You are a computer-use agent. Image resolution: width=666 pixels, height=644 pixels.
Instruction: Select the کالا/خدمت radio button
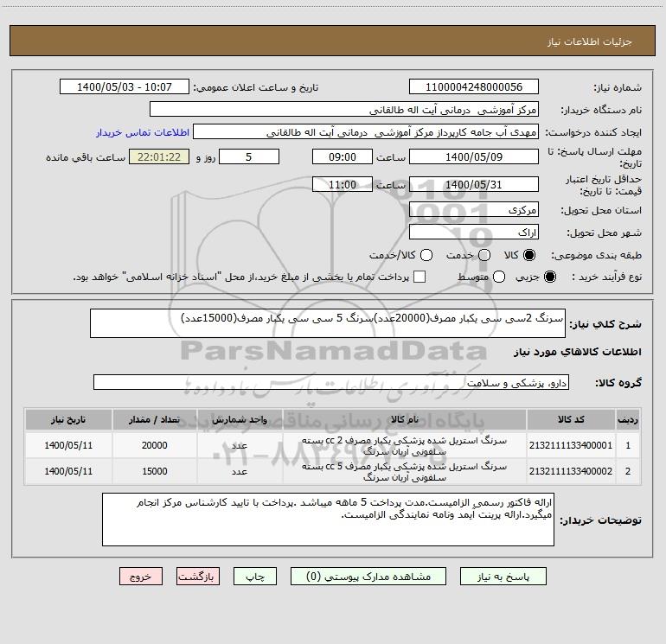[426, 255]
